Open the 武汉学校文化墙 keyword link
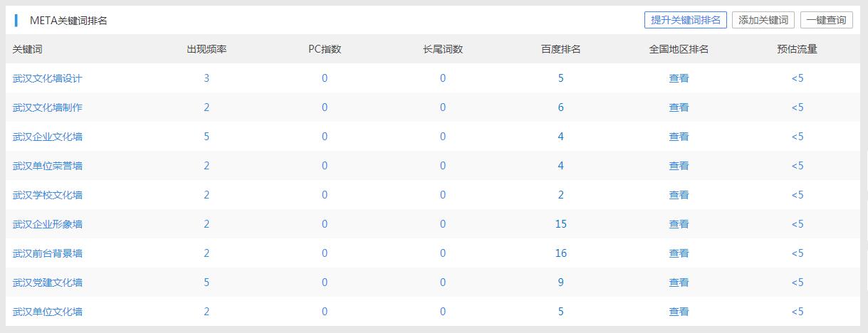This screenshot has height=333, width=868. (x=48, y=195)
